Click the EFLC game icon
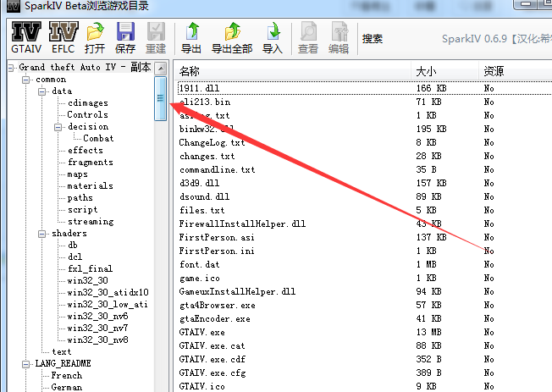The image size is (552, 392). 62,32
